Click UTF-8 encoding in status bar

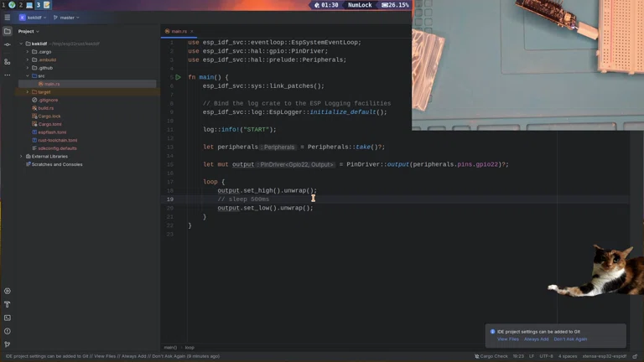click(546, 356)
